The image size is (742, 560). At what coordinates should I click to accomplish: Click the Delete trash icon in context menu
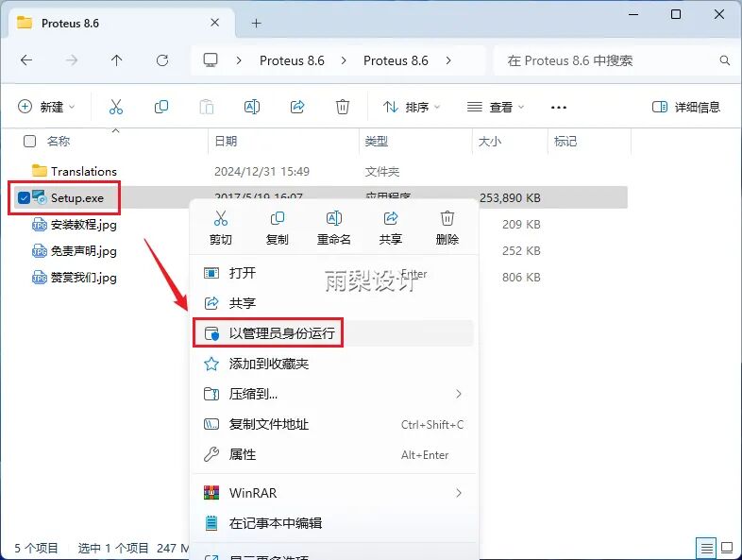tap(447, 227)
